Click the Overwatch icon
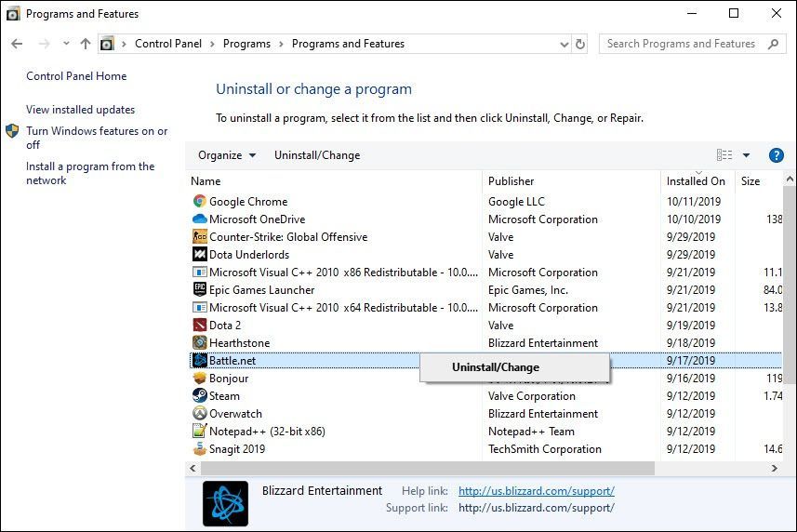This screenshot has width=797, height=532. tap(200, 413)
